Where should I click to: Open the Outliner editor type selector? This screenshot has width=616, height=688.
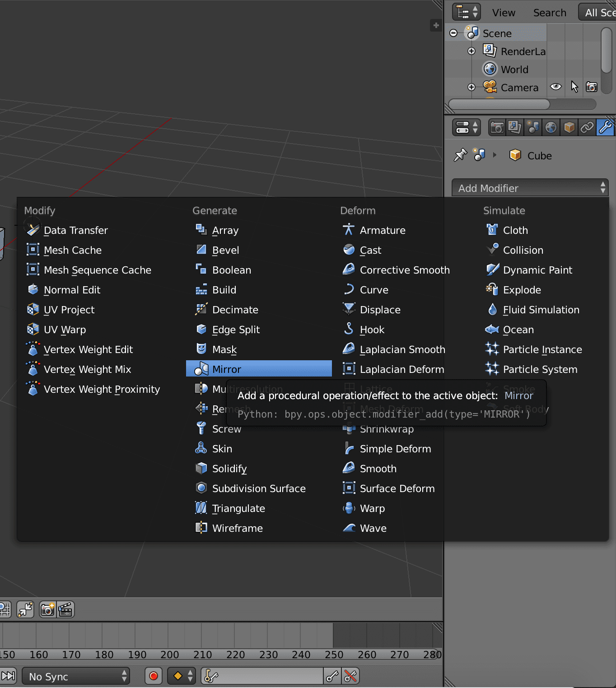click(x=466, y=12)
